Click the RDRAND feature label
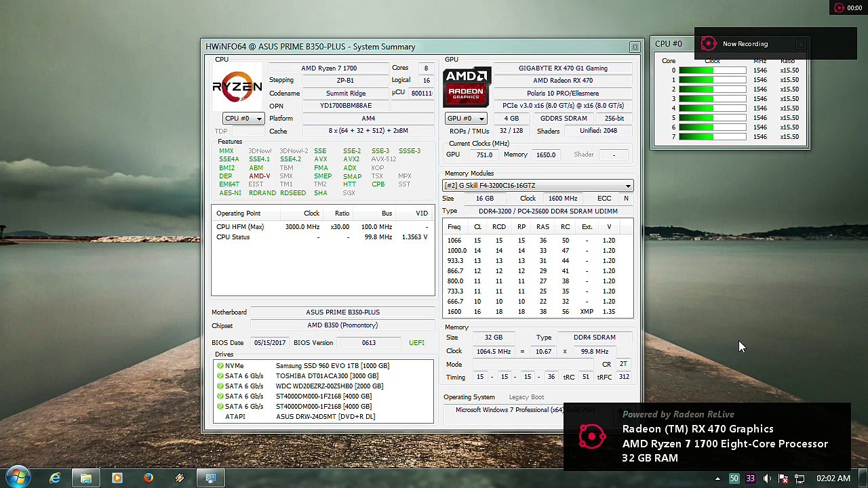Viewport: 868px width, 488px height. tap(262, 193)
